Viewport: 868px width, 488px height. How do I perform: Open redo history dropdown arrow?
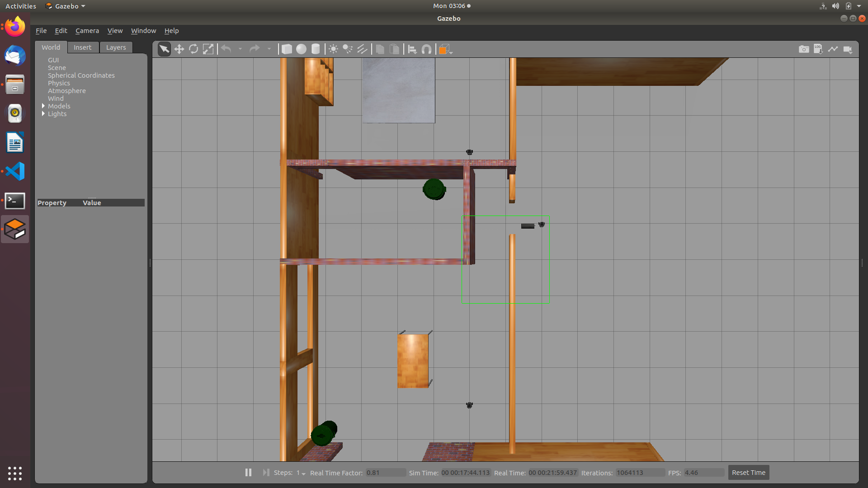click(x=269, y=49)
